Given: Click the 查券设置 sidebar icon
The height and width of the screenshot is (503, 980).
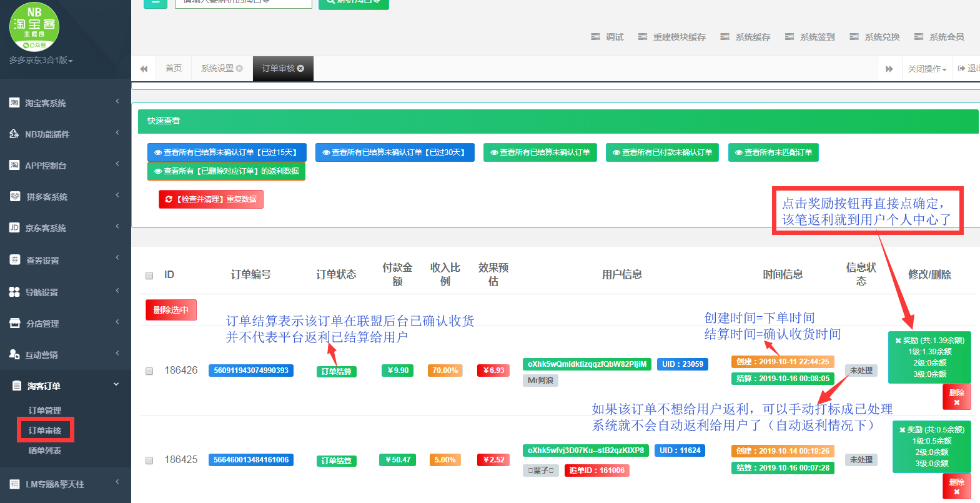Looking at the screenshot, I should coord(15,259).
